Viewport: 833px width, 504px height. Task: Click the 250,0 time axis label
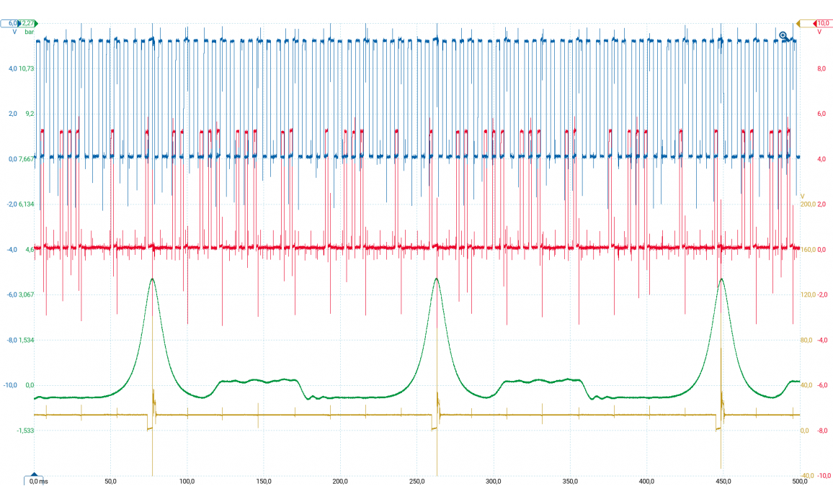[417, 481]
